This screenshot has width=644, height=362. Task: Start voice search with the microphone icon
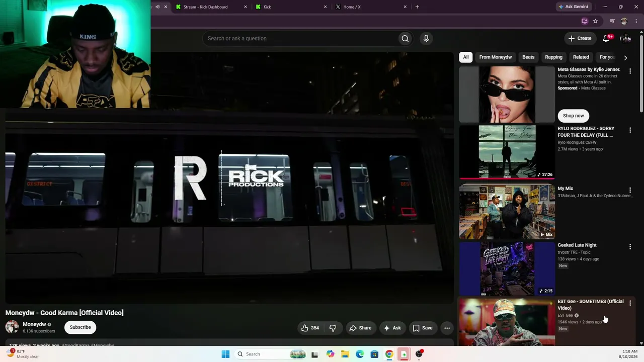426,38
